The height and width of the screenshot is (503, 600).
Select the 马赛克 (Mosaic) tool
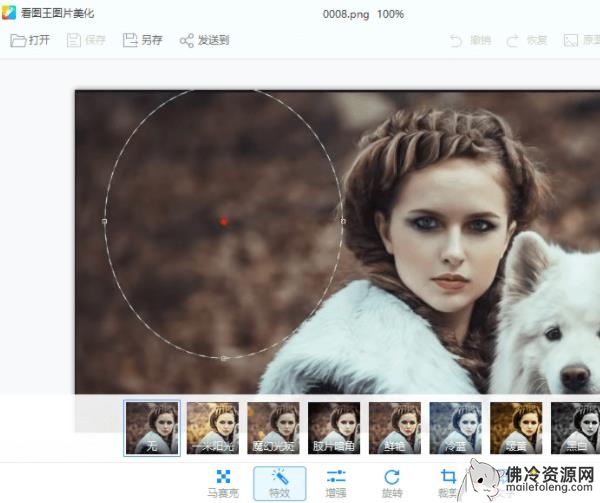click(x=223, y=483)
